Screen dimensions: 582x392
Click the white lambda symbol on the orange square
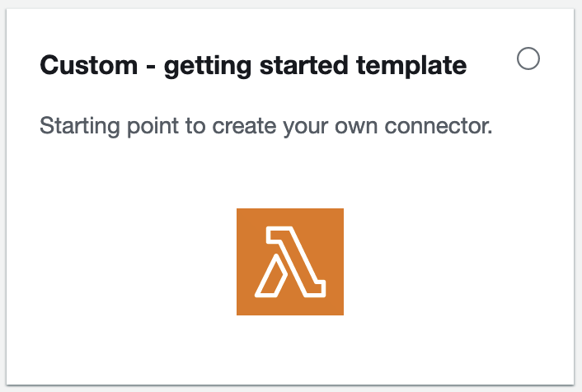pos(290,262)
